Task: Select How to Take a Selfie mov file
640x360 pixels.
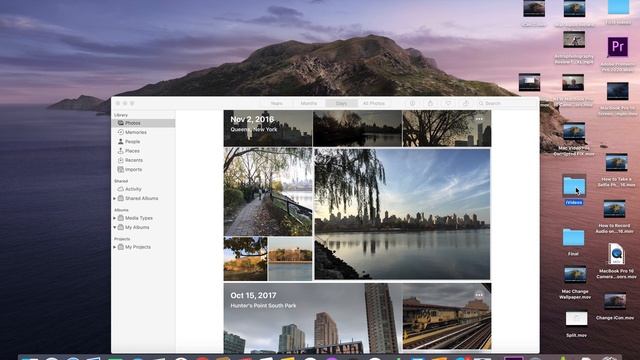Action: tap(616, 170)
